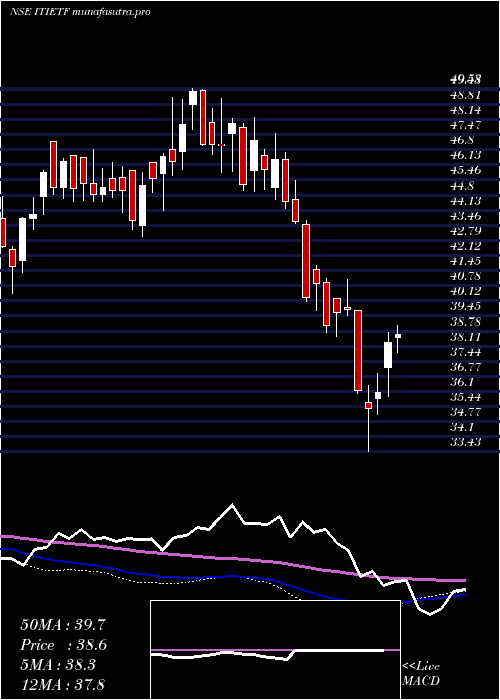Viewport: 500px width, 700px height.
Task: Click the 46.13 price axis label
Action: 466,155
